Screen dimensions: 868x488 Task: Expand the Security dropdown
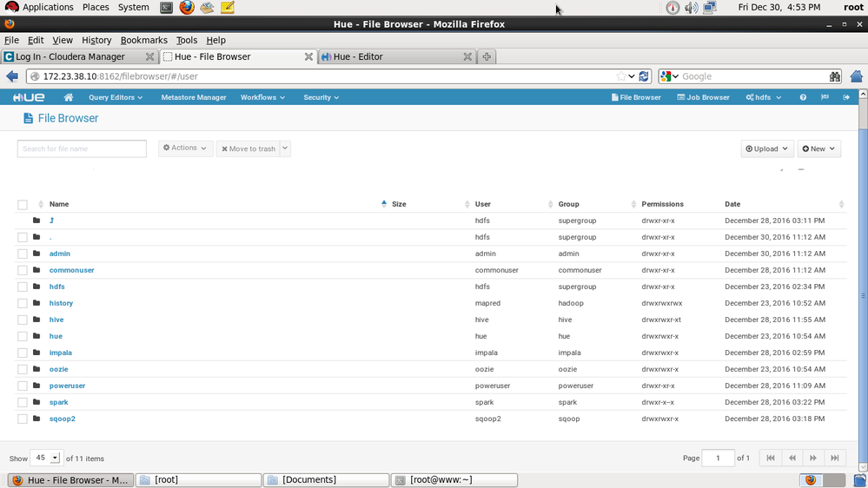click(x=321, y=97)
